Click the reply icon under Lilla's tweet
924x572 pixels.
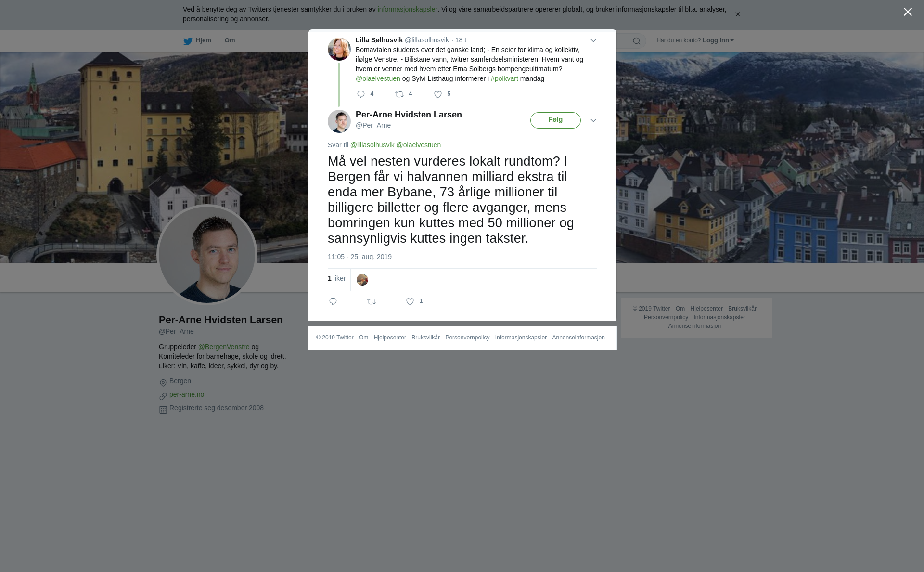click(361, 94)
